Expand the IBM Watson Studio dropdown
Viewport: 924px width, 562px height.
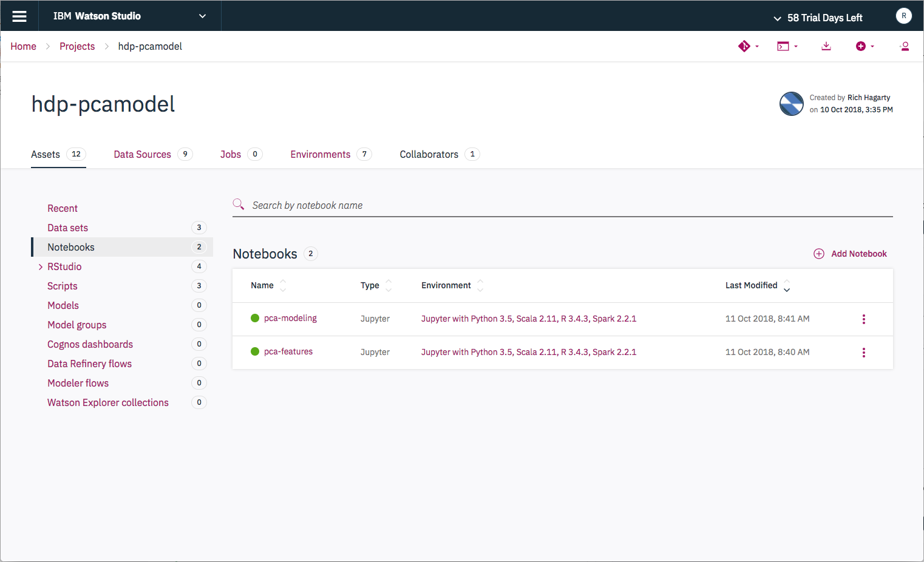[x=202, y=16]
